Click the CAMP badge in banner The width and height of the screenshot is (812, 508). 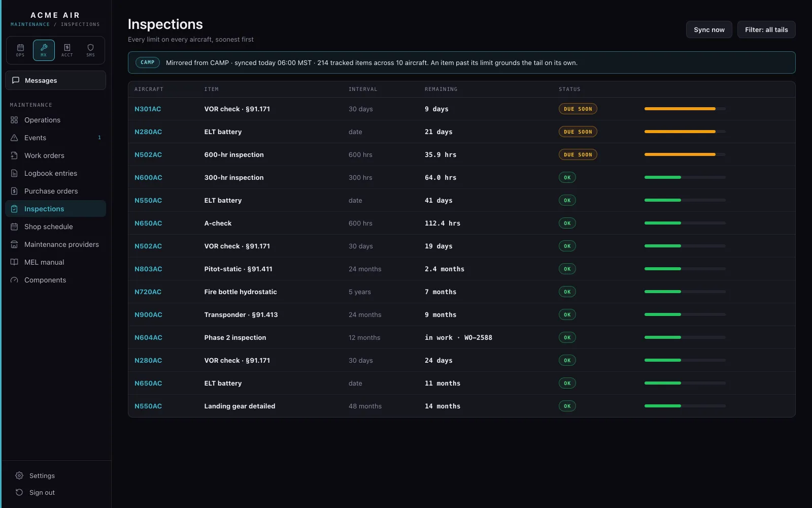click(148, 62)
